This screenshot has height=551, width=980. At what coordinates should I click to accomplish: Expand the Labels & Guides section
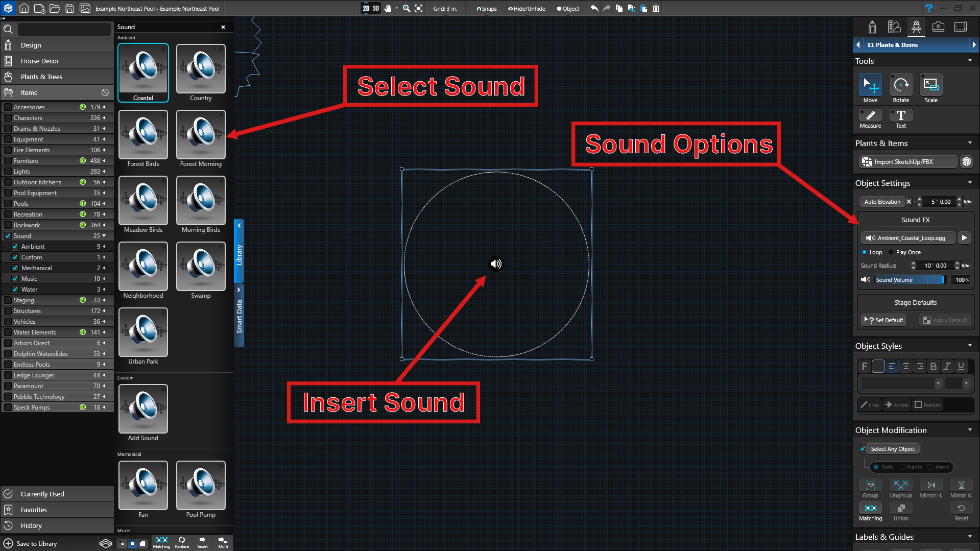point(970,537)
